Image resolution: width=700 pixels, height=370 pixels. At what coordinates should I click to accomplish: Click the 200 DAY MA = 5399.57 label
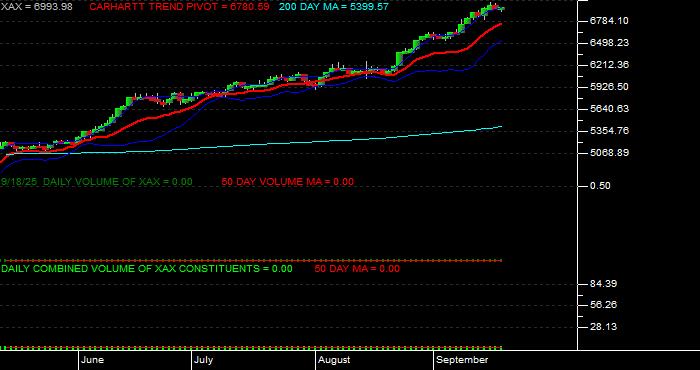coord(333,7)
